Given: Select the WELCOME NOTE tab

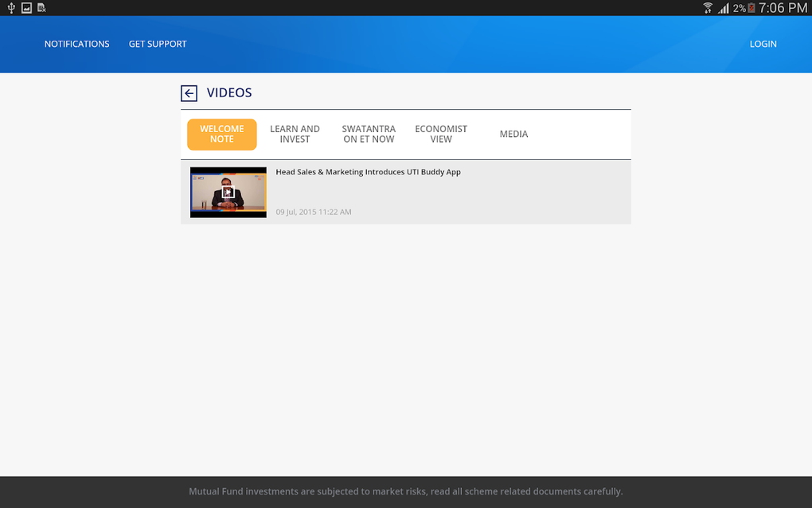Looking at the screenshot, I should coord(221,134).
